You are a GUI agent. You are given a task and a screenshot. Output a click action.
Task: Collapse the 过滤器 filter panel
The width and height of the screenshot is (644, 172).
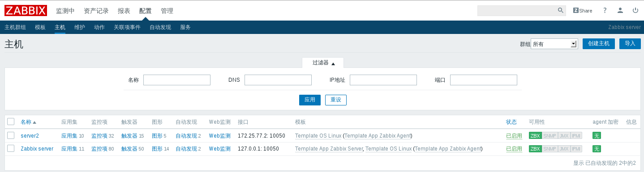323,63
